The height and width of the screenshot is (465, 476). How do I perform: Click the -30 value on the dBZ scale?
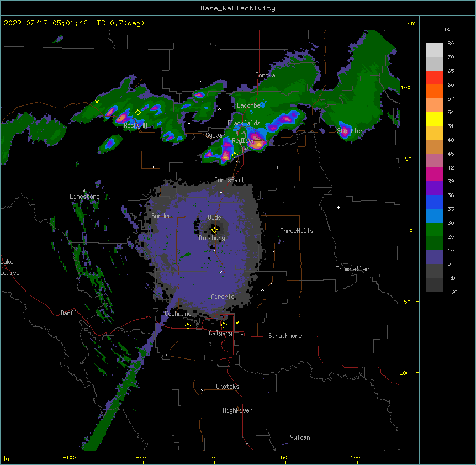452,292
